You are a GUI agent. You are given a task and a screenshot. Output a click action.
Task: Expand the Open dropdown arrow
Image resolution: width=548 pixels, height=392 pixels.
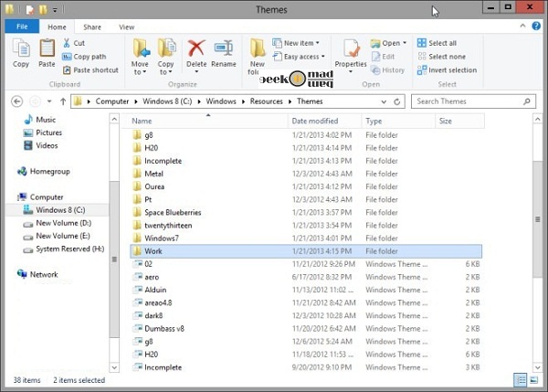pos(405,43)
